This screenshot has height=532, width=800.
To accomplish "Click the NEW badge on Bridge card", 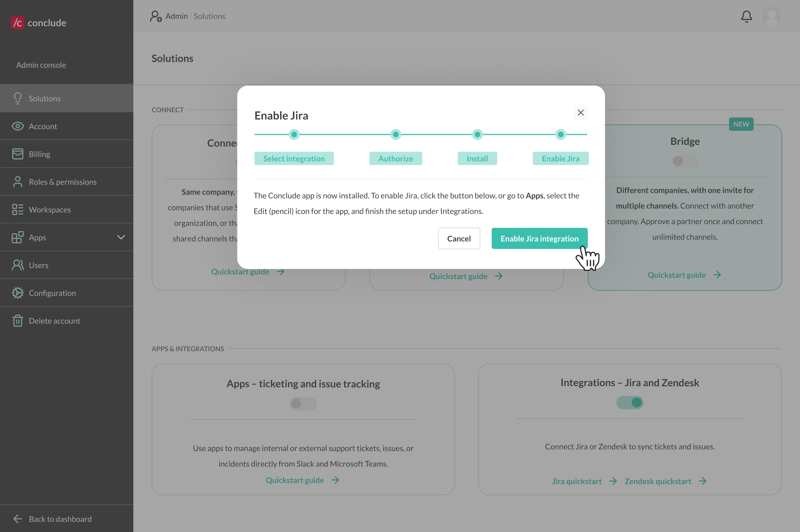I will pyautogui.click(x=741, y=124).
